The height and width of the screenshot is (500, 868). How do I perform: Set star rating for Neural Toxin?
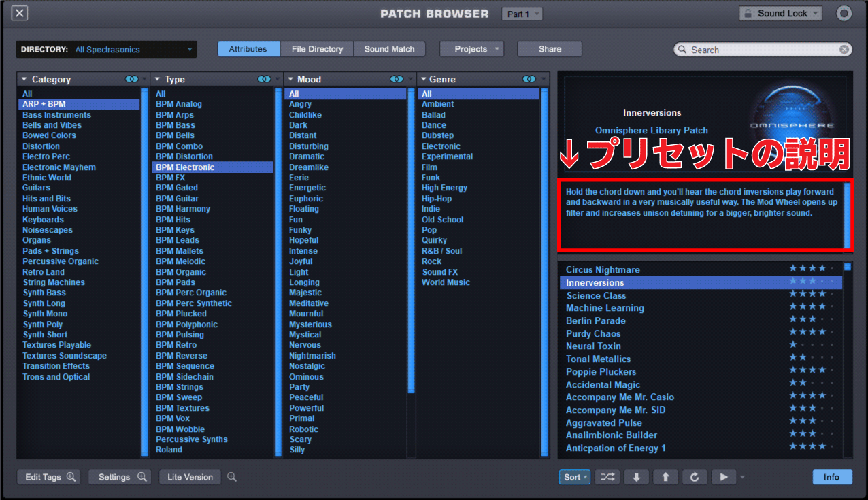(x=812, y=346)
